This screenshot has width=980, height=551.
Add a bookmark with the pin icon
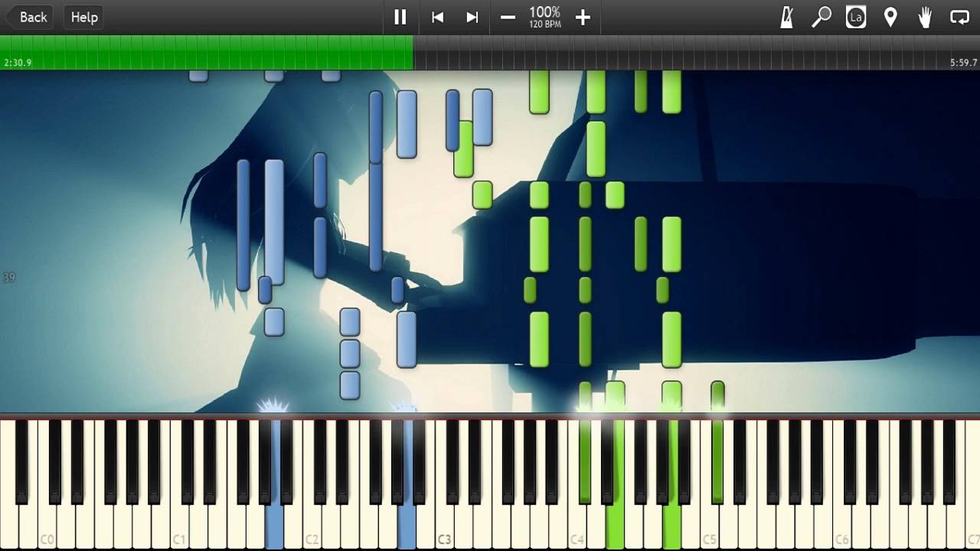point(890,17)
